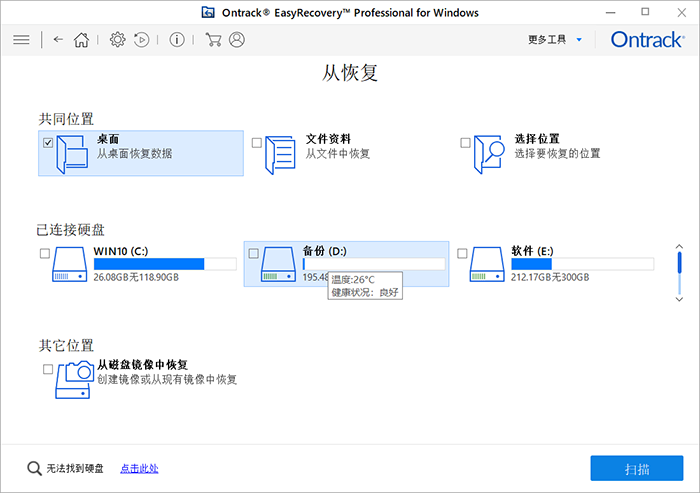Click the 备份 (D:) usage bar
Image resolution: width=700 pixels, height=493 pixels.
tap(374, 264)
